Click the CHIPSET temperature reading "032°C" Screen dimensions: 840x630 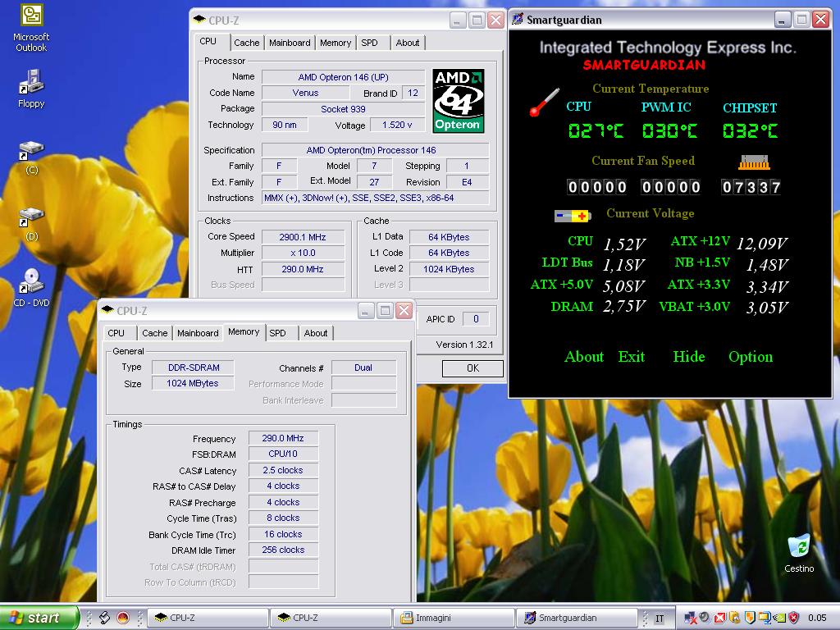click(x=750, y=130)
